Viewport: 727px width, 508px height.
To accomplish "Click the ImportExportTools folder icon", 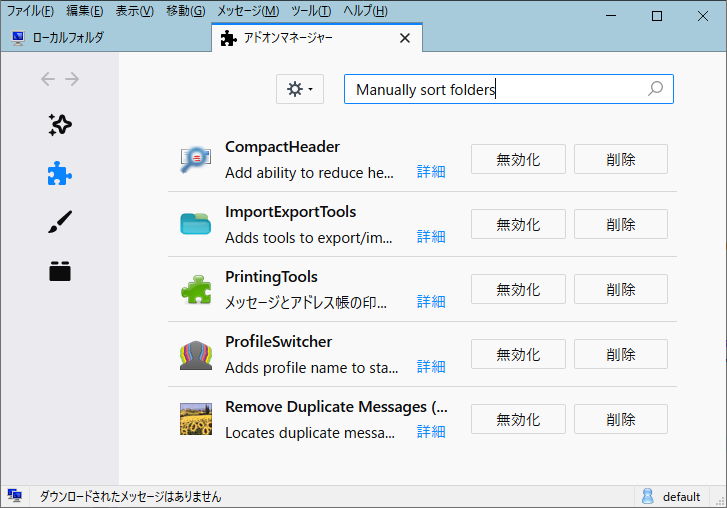I will coord(196,224).
